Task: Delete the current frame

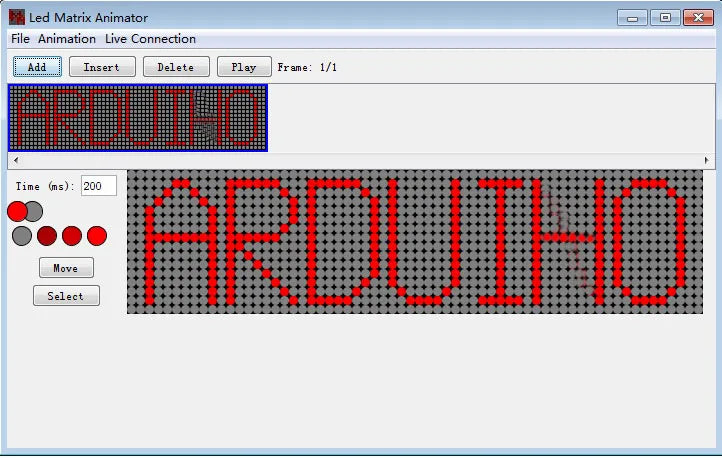Action: point(176,67)
